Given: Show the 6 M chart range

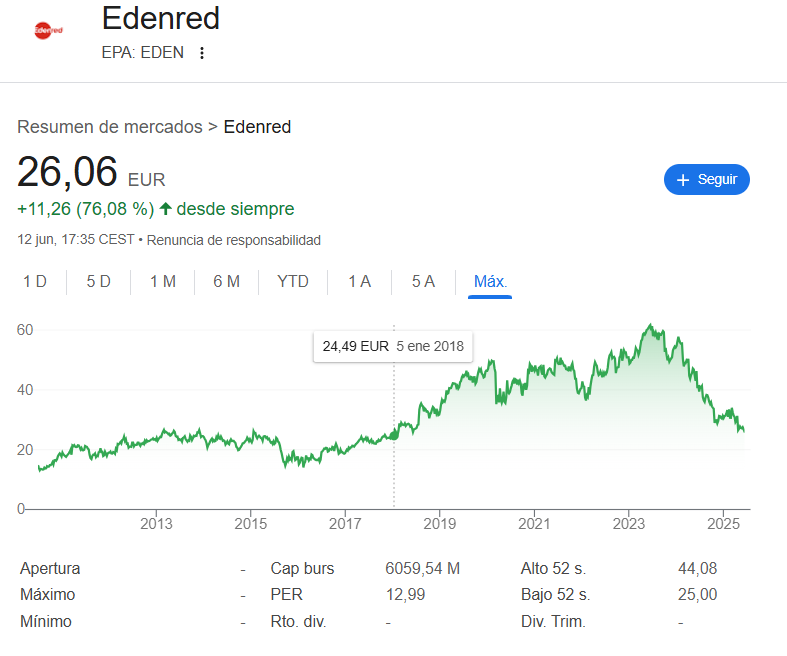Looking at the screenshot, I should [226, 282].
